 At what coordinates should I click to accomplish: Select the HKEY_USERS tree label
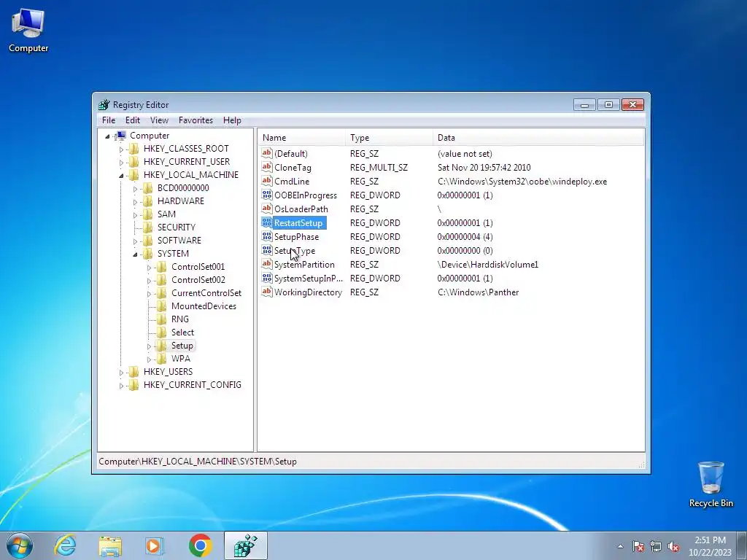click(x=169, y=371)
